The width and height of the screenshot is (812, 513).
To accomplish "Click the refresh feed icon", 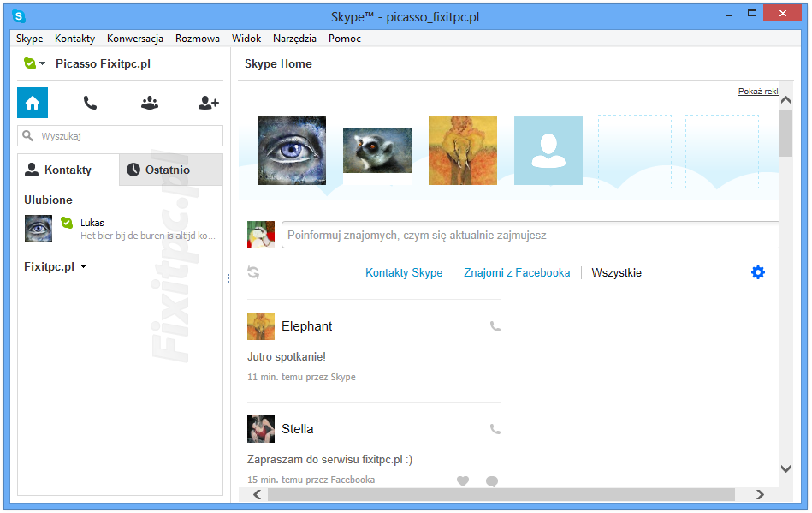I will point(253,272).
